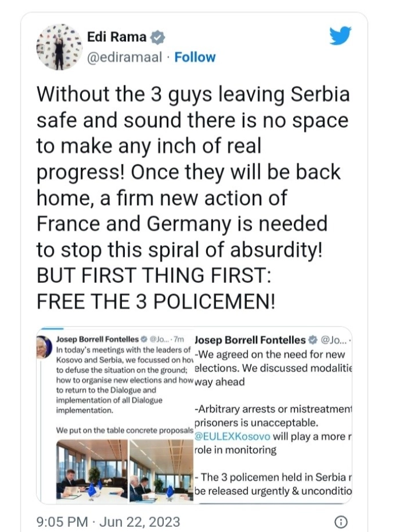Click the Twitter bird logo icon
This screenshot has width=418, height=532.
pos(340,36)
